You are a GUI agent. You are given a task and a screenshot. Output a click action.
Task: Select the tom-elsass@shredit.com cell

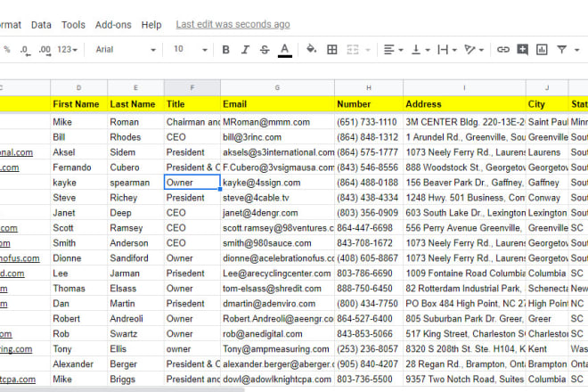click(x=277, y=289)
